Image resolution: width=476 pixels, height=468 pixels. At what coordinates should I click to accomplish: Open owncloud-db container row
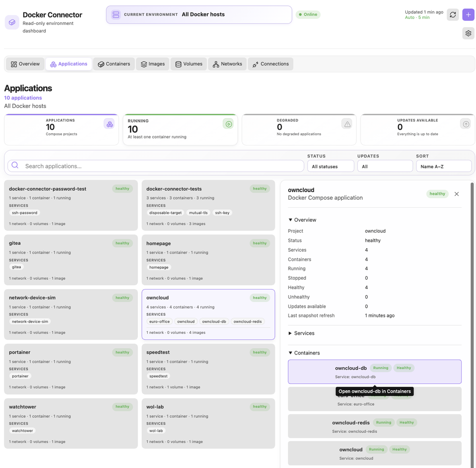click(x=375, y=372)
